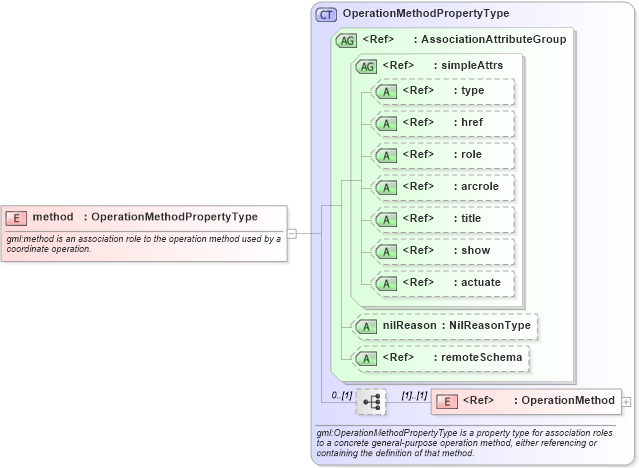Select the method's type label OperationMethodPropertyType
Screen dimensions: 639x468
pyautogui.click(x=174, y=217)
